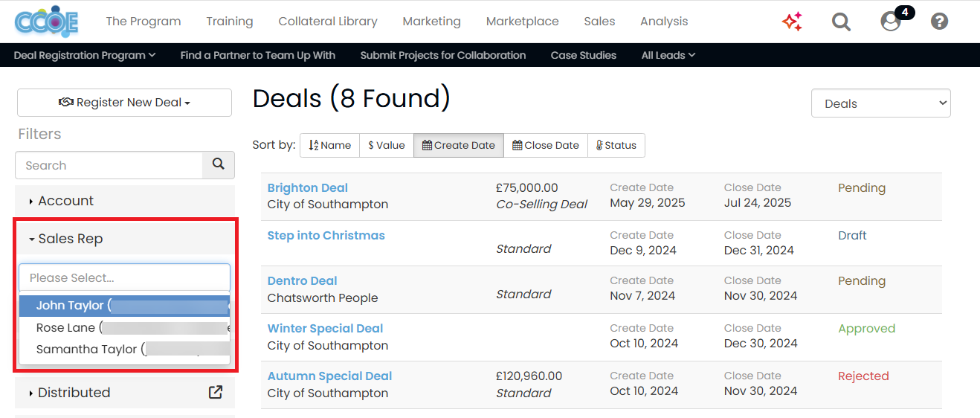Open the Brighton Deal link

click(x=308, y=188)
